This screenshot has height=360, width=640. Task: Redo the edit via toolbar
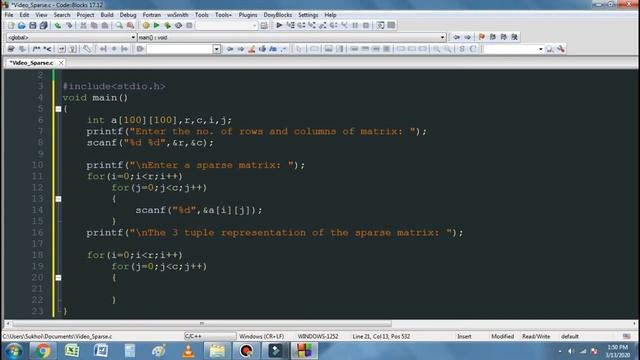(x=69, y=25)
